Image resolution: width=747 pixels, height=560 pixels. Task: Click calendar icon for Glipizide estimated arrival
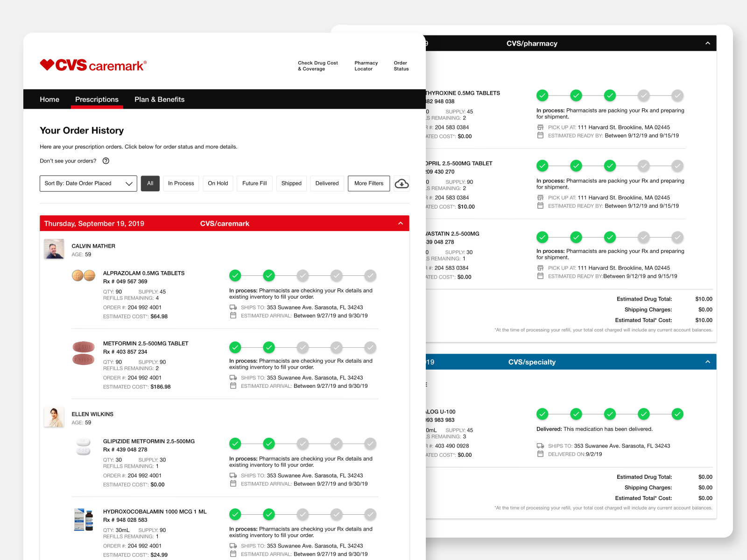[233, 484]
